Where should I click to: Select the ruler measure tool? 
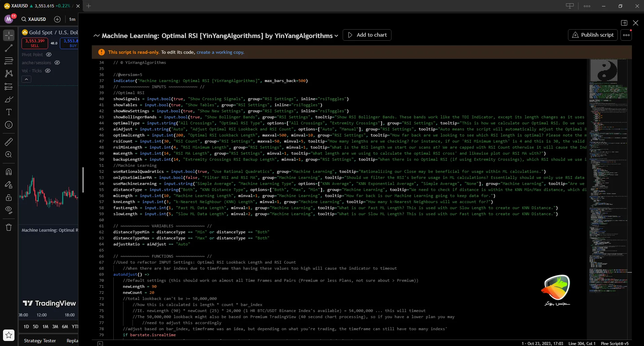pyautogui.click(x=9, y=142)
